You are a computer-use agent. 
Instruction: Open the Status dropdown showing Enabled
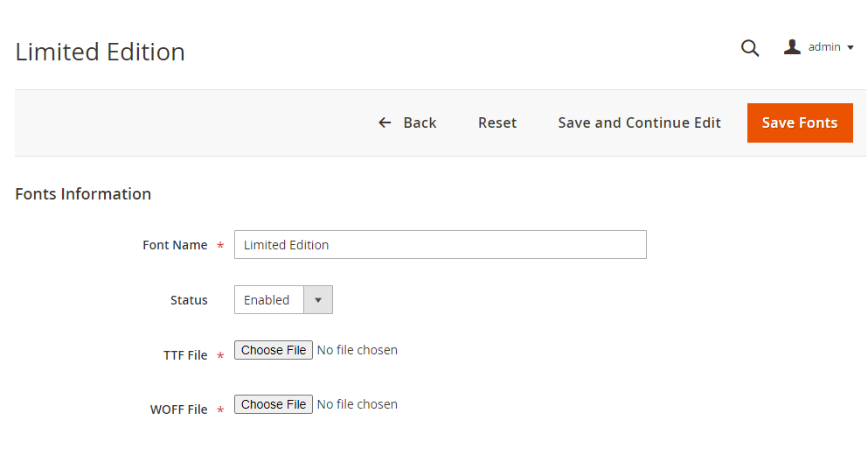point(268,300)
